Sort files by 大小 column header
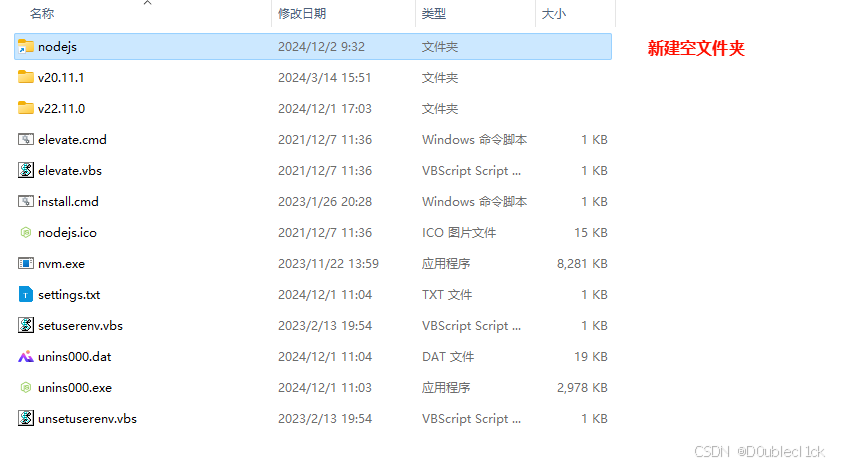Screen dimensions: 848x467 554,14
